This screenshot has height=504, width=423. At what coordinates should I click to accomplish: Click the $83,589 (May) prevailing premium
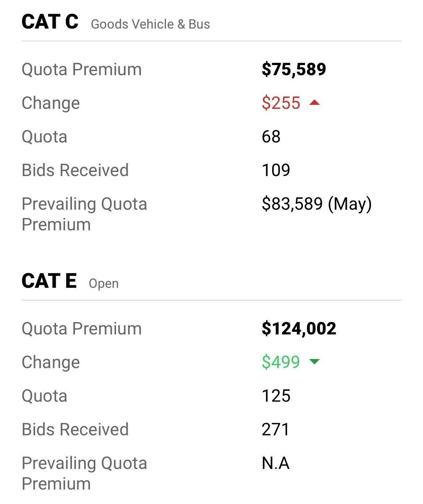pos(316,204)
